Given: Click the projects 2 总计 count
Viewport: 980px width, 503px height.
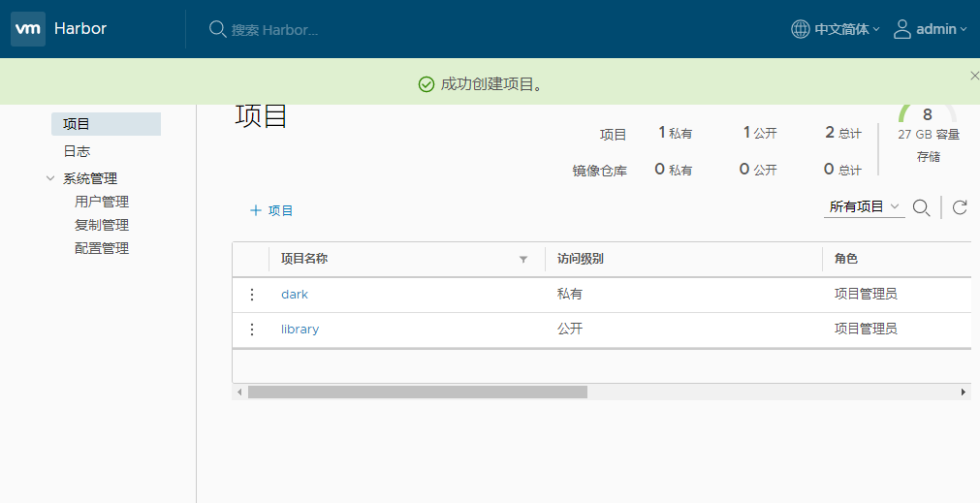Looking at the screenshot, I should (x=843, y=133).
